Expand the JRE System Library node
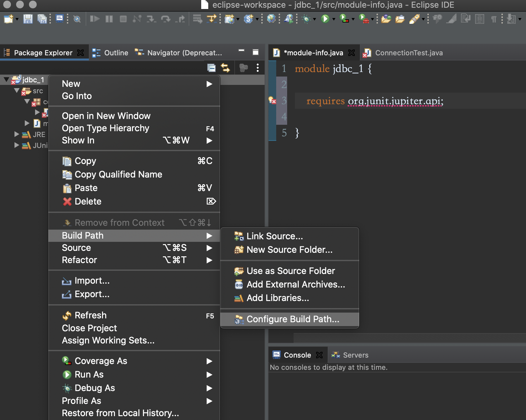Viewport: 526px width, 420px height. click(16, 134)
